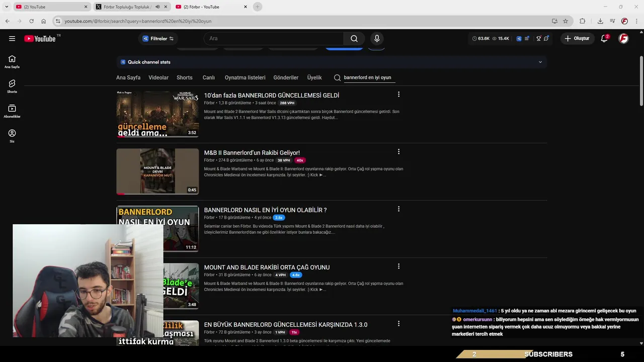Click the channel search magnifier icon
644x362 pixels.
click(x=337, y=77)
